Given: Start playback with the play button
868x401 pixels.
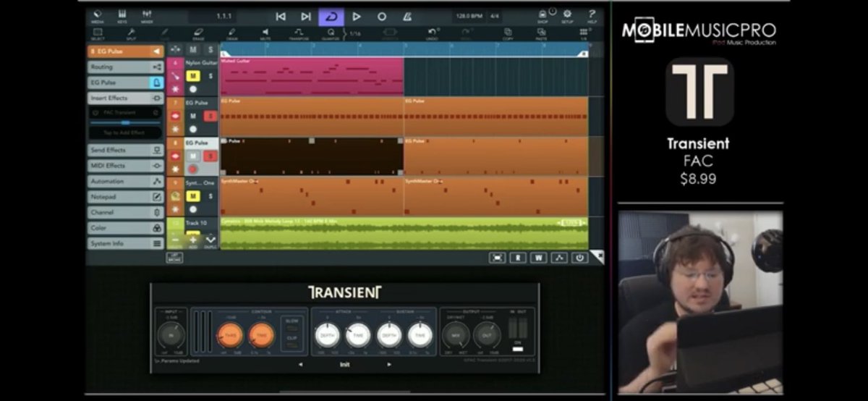Looking at the screenshot, I should click(x=357, y=16).
